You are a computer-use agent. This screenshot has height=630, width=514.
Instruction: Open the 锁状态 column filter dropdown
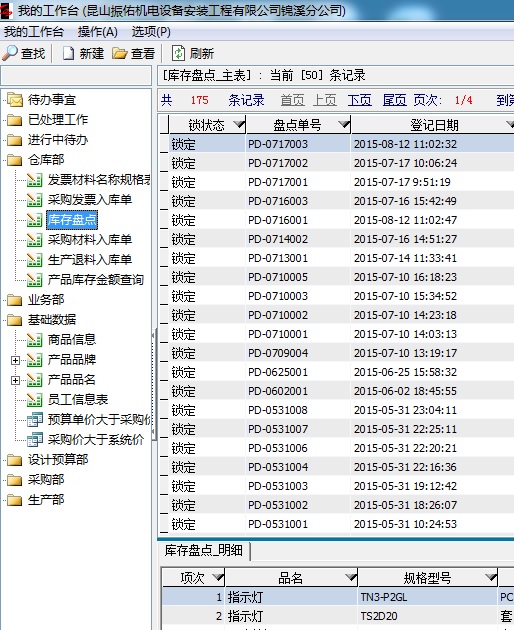[239, 124]
